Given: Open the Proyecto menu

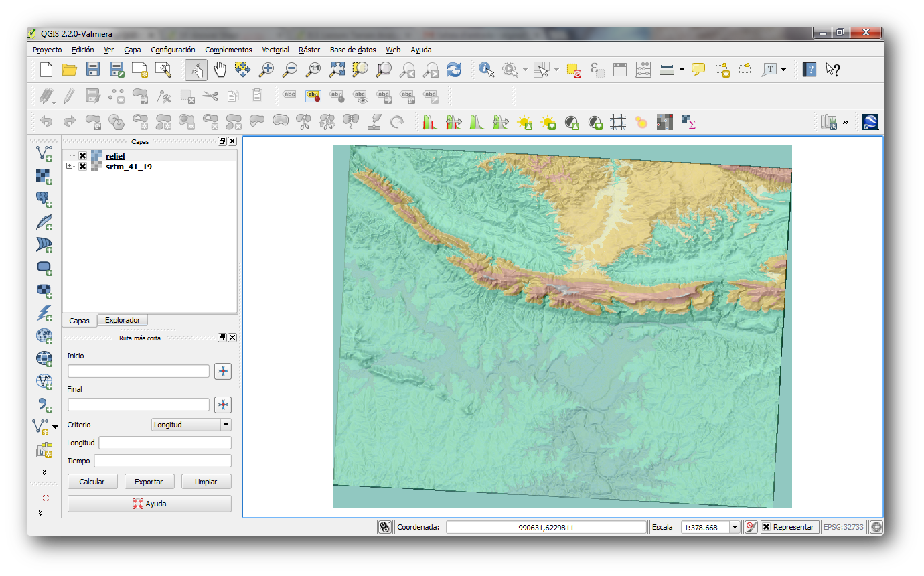Looking at the screenshot, I should 47,50.
